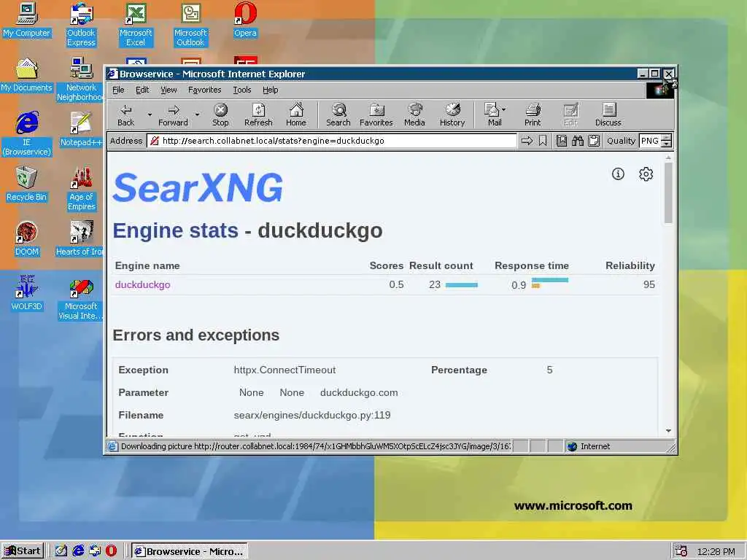Image resolution: width=747 pixels, height=560 pixels.
Task: Open Network Neighborhood desktop icon
Action: coord(80,79)
